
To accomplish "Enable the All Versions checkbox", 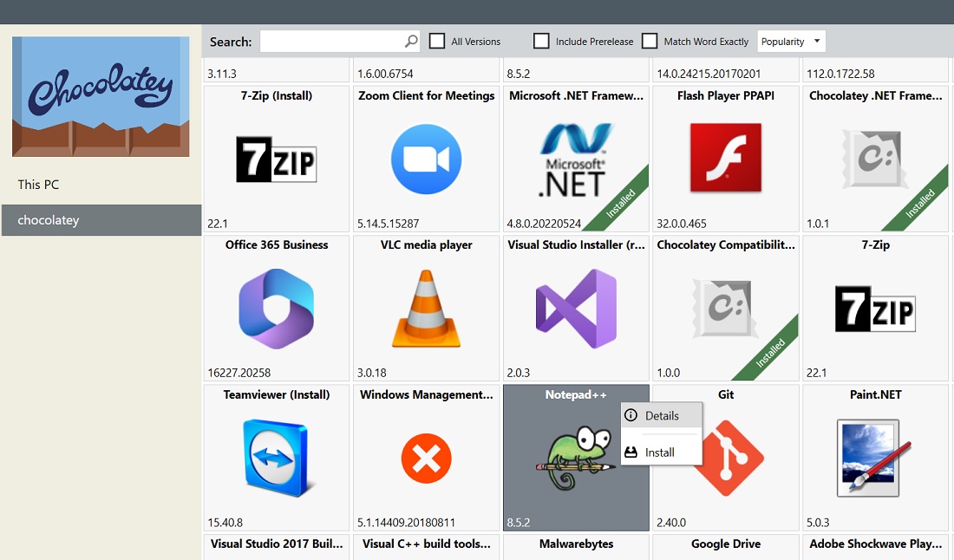I will (x=438, y=41).
